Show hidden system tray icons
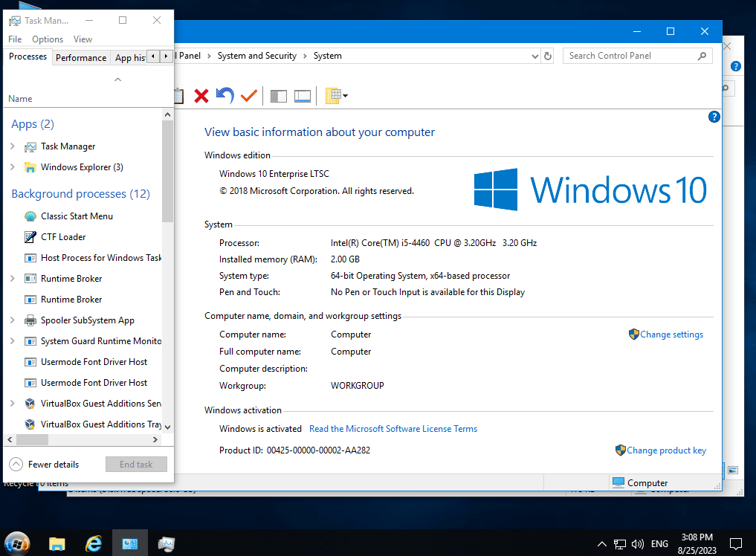The width and height of the screenshot is (756, 556). pyautogui.click(x=601, y=544)
